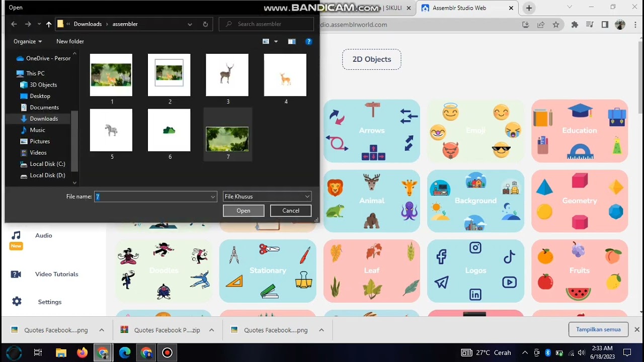The width and height of the screenshot is (644, 362).
Task: Click the Chrome share icon
Action: pos(541,25)
